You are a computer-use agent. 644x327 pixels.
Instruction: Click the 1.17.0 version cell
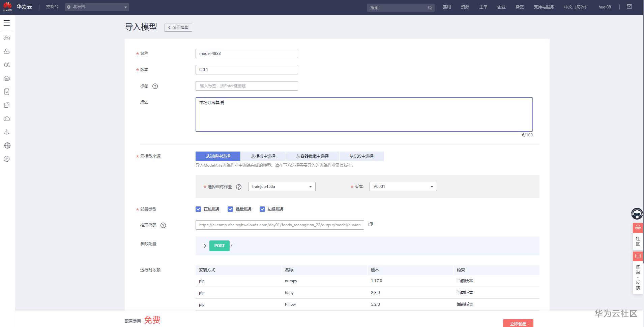377,281
